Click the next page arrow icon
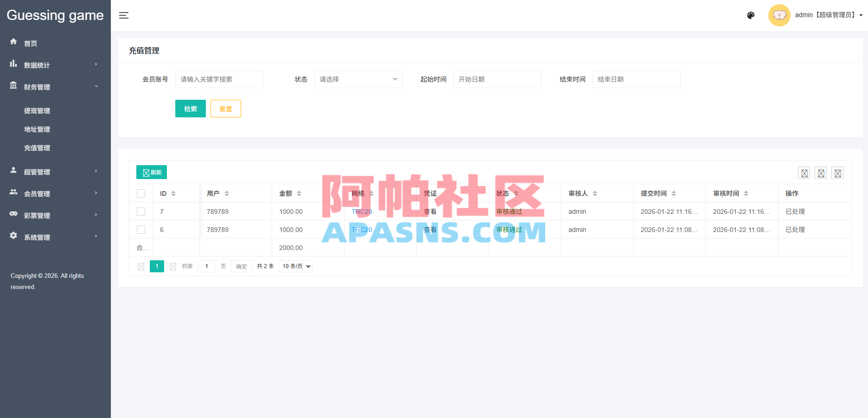The height and width of the screenshot is (418, 868). [173, 266]
